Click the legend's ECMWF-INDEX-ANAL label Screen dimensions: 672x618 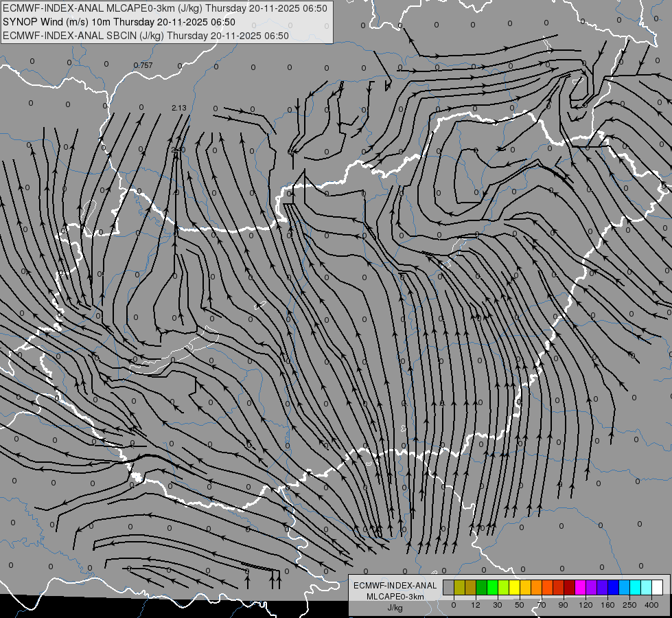pos(395,586)
